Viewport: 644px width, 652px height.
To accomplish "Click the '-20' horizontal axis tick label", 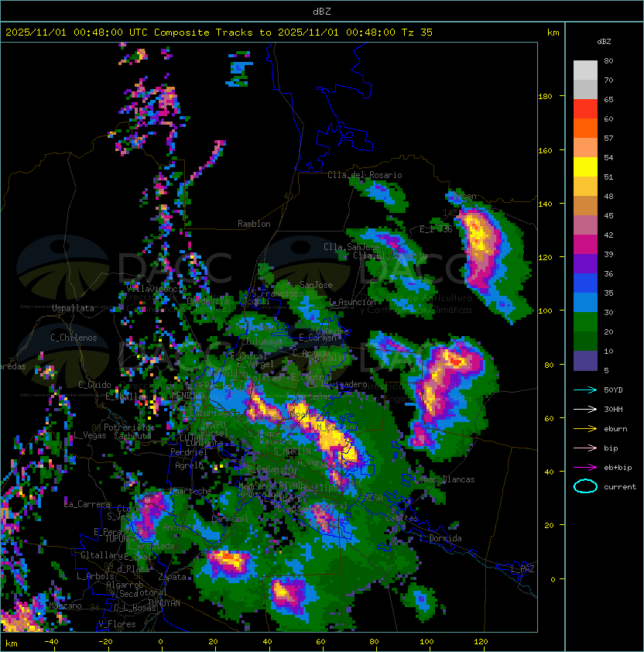I will [x=105, y=641].
